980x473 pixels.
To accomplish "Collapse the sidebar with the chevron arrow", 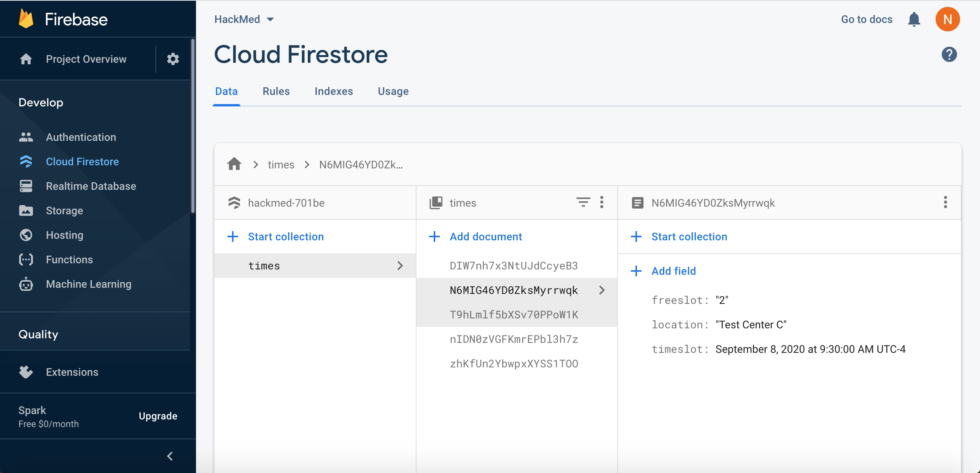I will [170, 456].
